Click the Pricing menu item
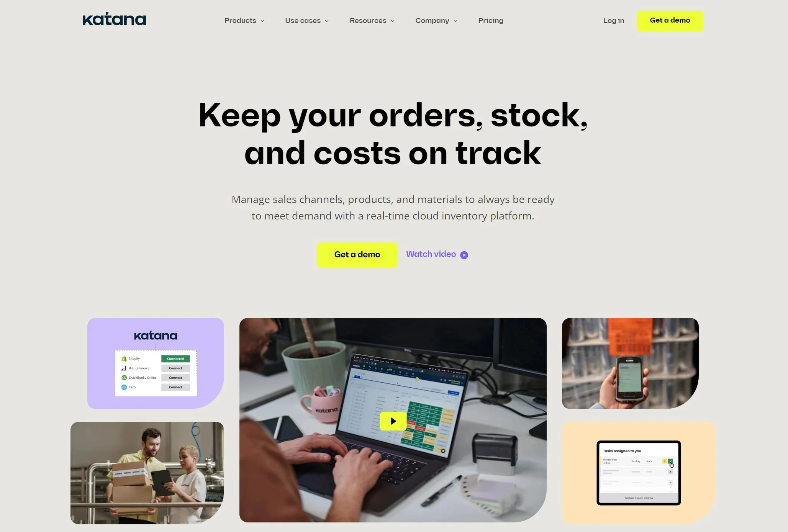The height and width of the screenshot is (532, 788). tap(490, 21)
